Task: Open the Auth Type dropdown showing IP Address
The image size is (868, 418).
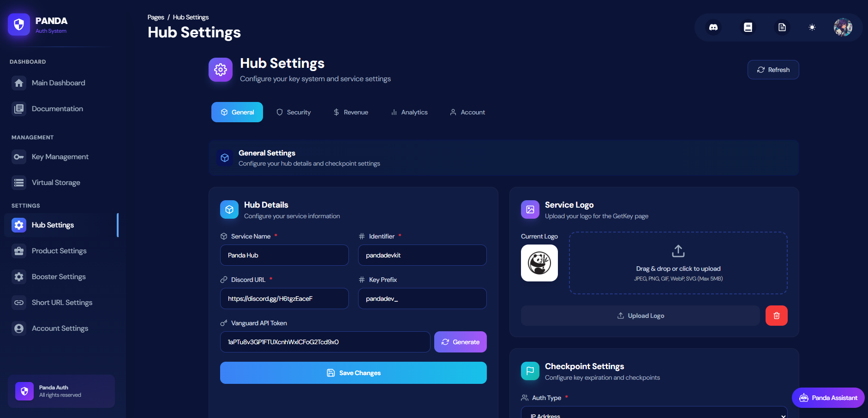Action: 653,413
